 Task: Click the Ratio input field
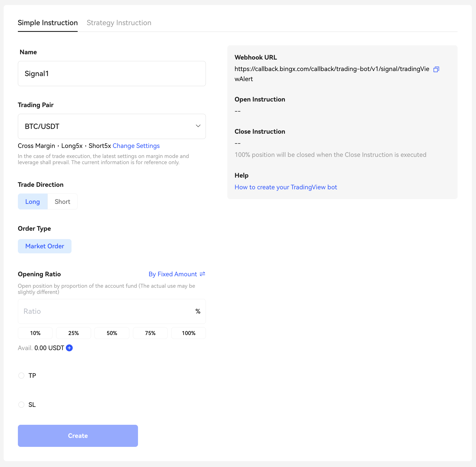tap(106, 311)
